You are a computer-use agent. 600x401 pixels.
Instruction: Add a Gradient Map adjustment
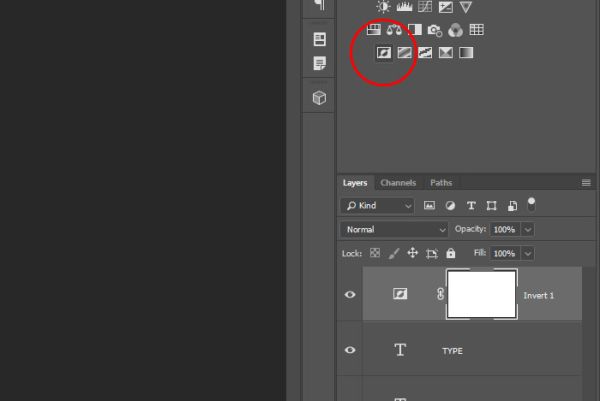coord(466,52)
